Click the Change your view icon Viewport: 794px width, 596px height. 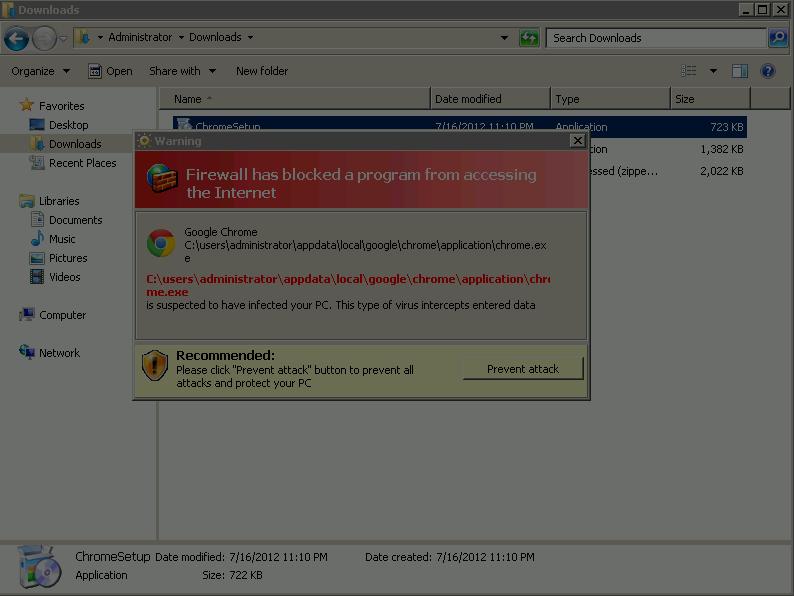[689, 71]
